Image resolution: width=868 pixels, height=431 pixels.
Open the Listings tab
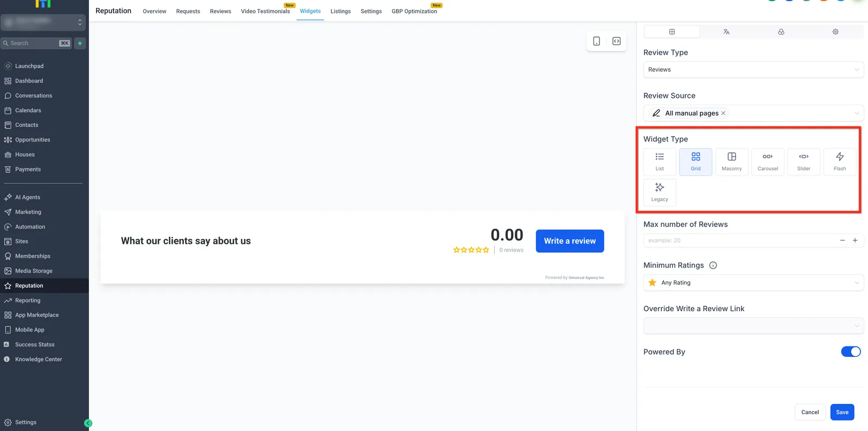[x=341, y=11]
